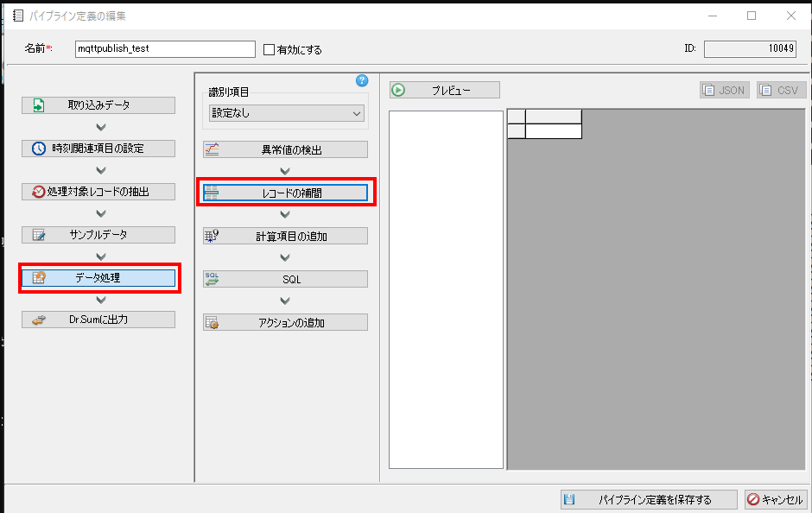Image resolution: width=812 pixels, height=513 pixels.
Task: Run the プレビュー button
Action: 445,90
